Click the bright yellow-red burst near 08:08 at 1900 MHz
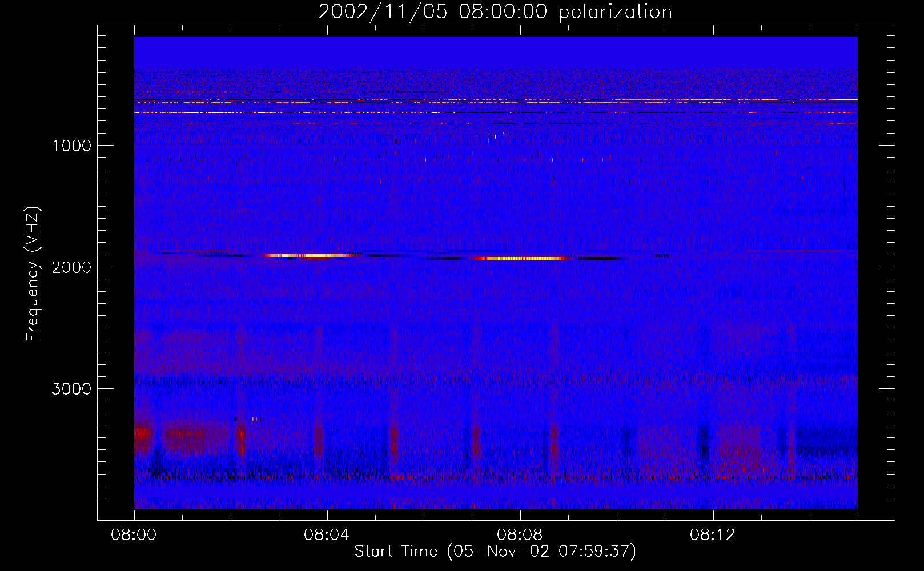Image resolution: width=924 pixels, height=571 pixels. [521, 258]
